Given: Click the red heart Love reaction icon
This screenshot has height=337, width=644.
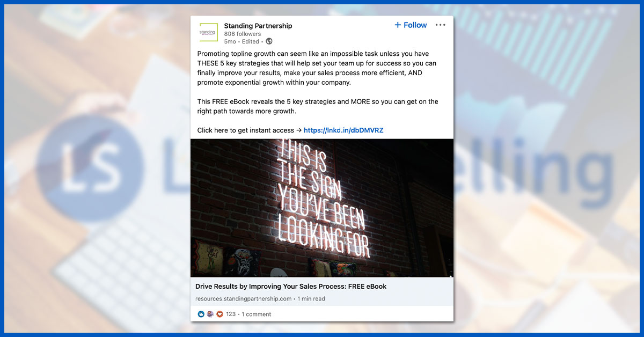Looking at the screenshot, I should [219, 314].
